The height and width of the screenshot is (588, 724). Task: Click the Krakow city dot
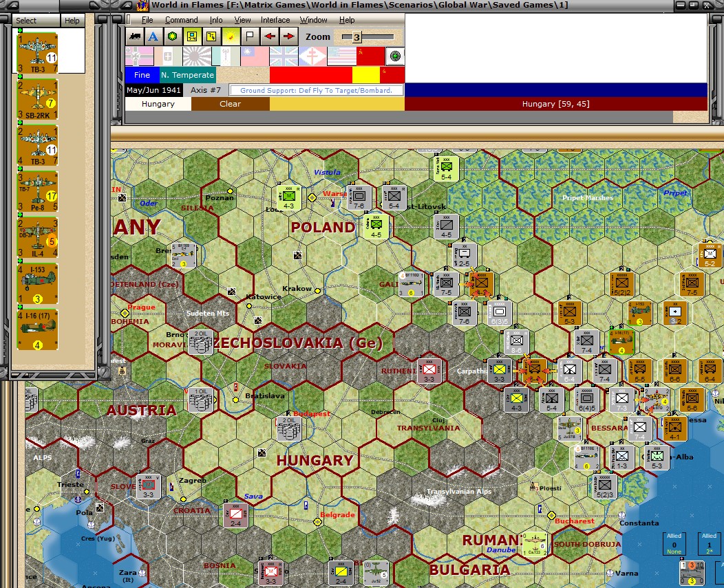click(318, 290)
